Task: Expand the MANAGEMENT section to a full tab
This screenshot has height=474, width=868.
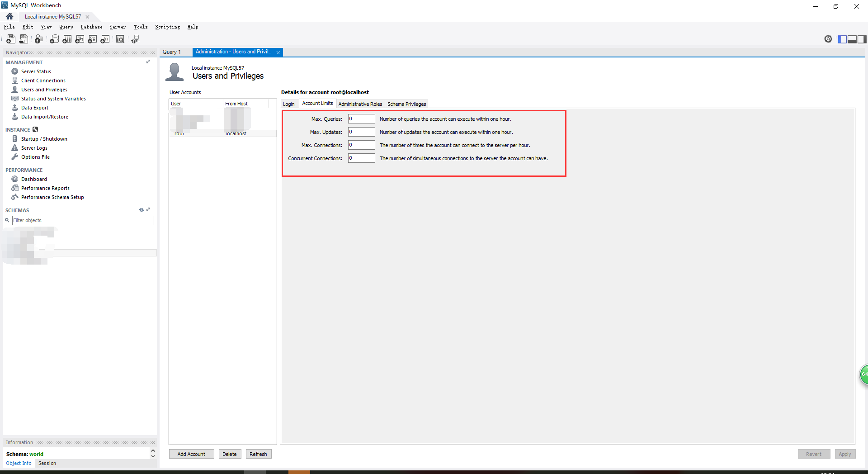Action: click(x=148, y=62)
